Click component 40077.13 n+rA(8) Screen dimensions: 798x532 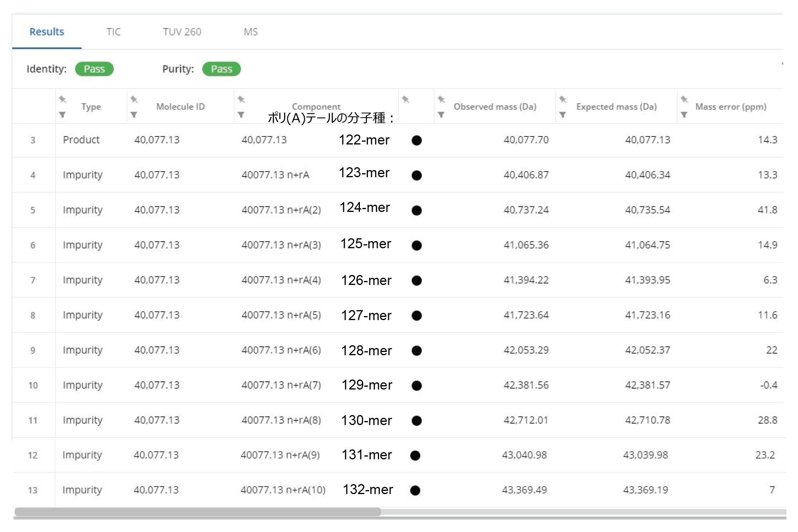point(281,420)
